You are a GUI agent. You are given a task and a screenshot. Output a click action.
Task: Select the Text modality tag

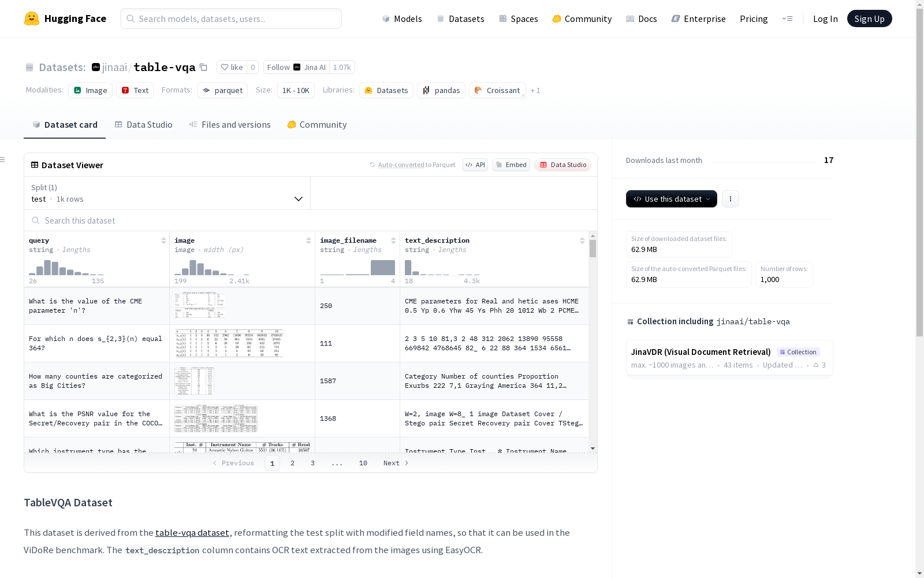click(135, 90)
